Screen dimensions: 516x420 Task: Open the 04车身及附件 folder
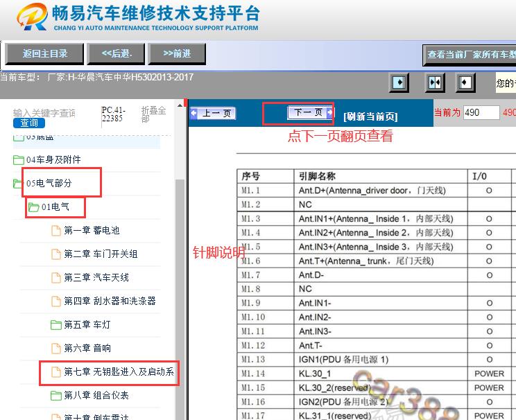pyautogui.click(x=53, y=160)
